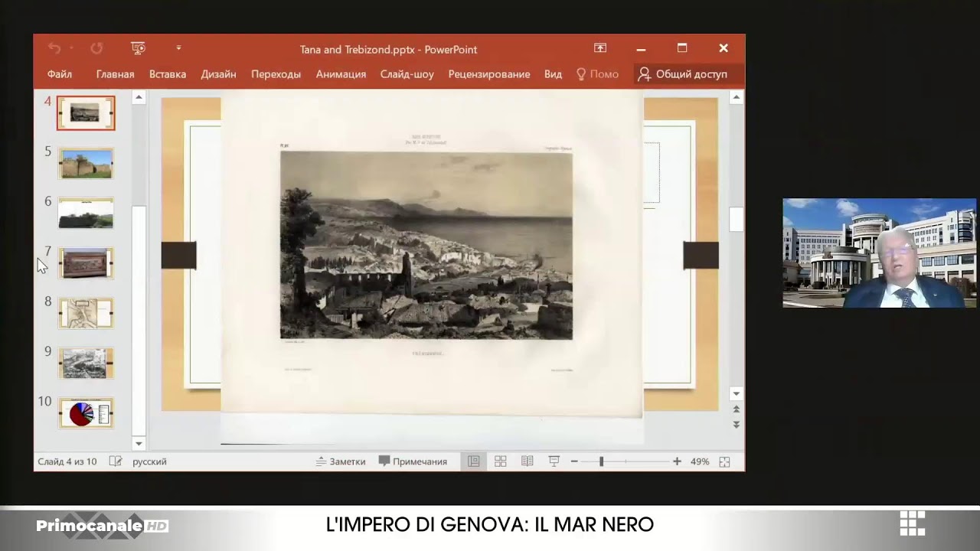Screen dimensions: 980x551
Task: Click the Ribbon Display Options icon
Action: pyautogui.click(x=600, y=48)
